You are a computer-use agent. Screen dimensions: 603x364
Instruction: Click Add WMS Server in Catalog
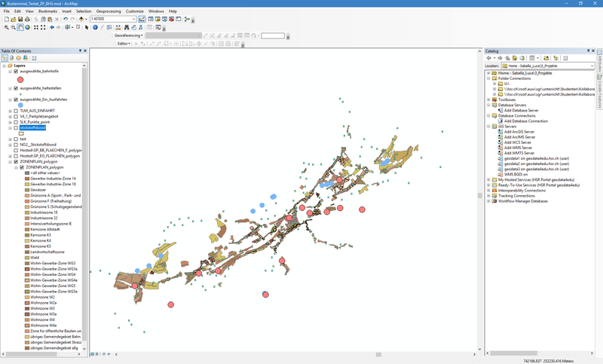518,148
